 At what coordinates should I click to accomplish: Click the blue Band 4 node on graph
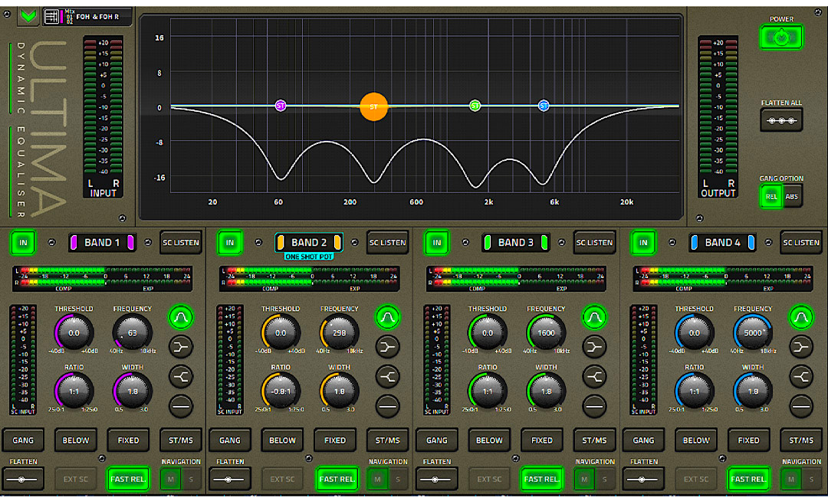tap(544, 106)
